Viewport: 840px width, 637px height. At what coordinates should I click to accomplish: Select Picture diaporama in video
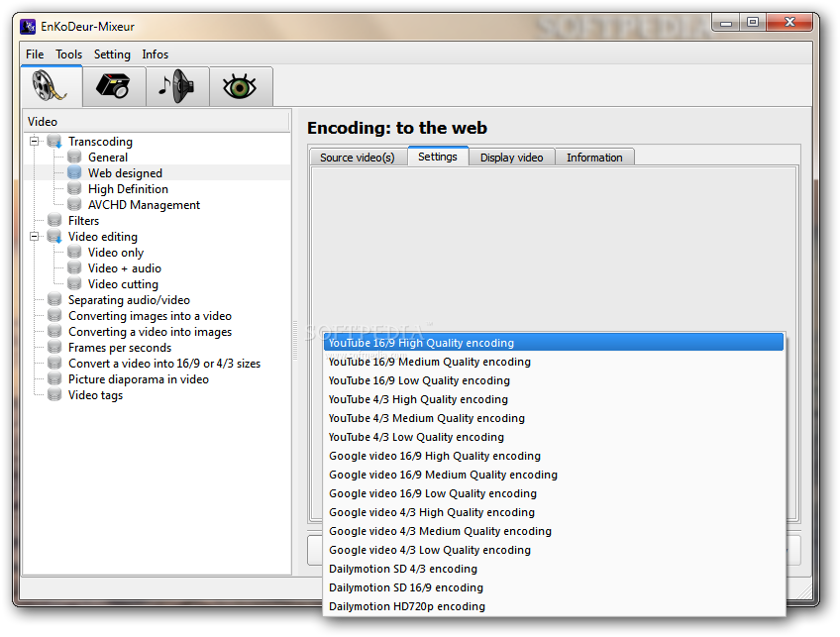click(139, 378)
